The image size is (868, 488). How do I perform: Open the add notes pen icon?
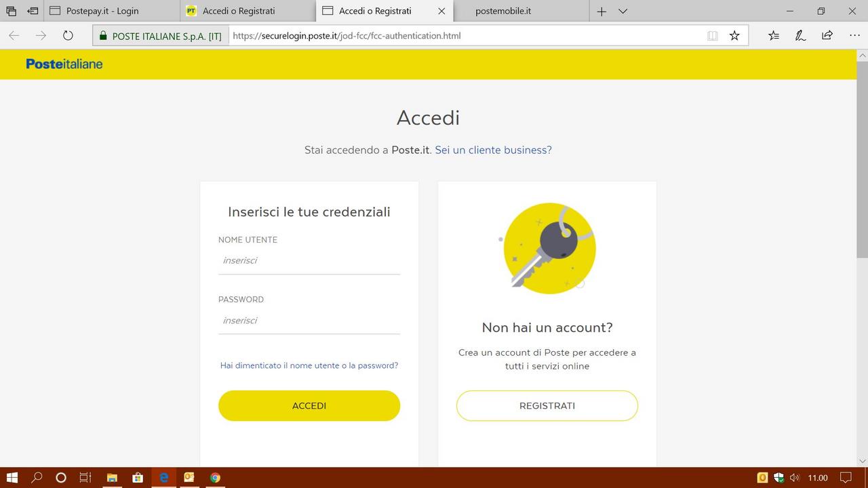pos(800,36)
